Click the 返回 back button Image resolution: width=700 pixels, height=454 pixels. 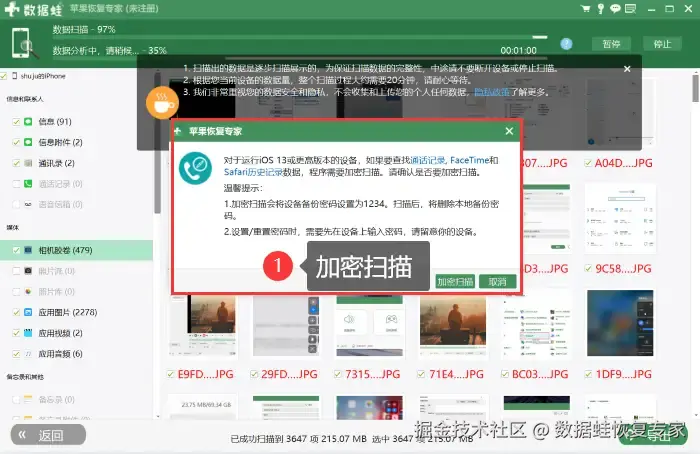(48, 435)
